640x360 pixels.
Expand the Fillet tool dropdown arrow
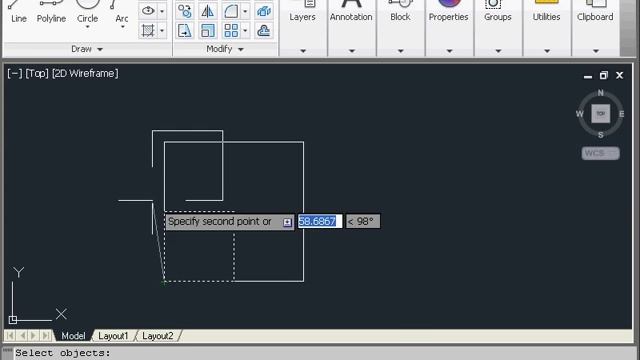[245, 11]
